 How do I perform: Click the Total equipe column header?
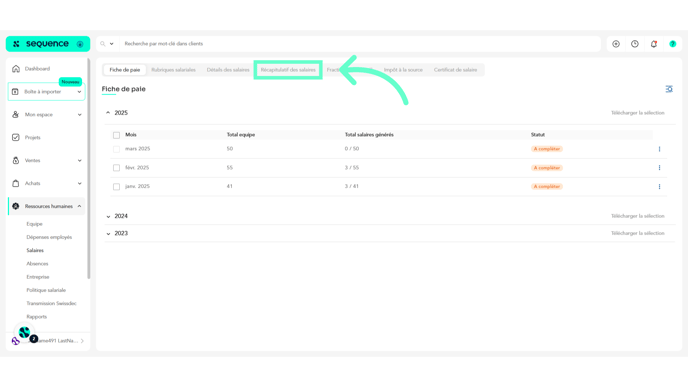coord(241,135)
